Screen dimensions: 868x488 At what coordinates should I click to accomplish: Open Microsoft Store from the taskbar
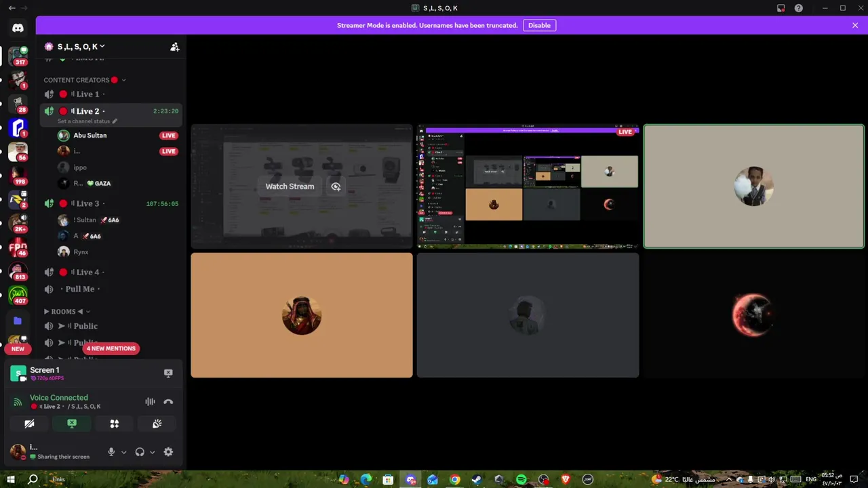click(388, 479)
